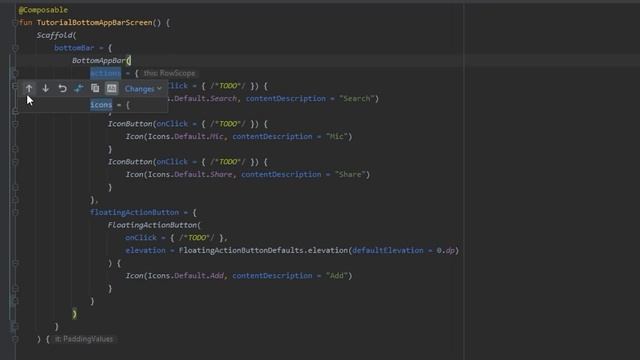
Task: Click Icons.Default.Search reference
Action: click(202, 98)
